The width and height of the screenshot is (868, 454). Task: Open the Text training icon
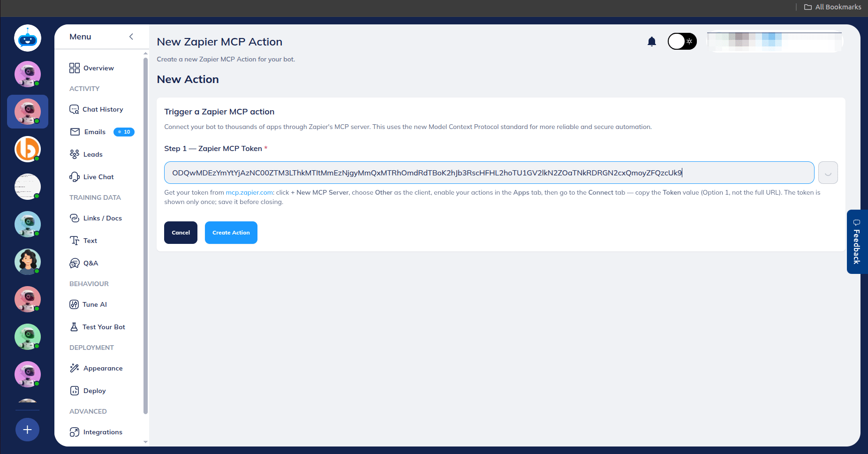75,241
